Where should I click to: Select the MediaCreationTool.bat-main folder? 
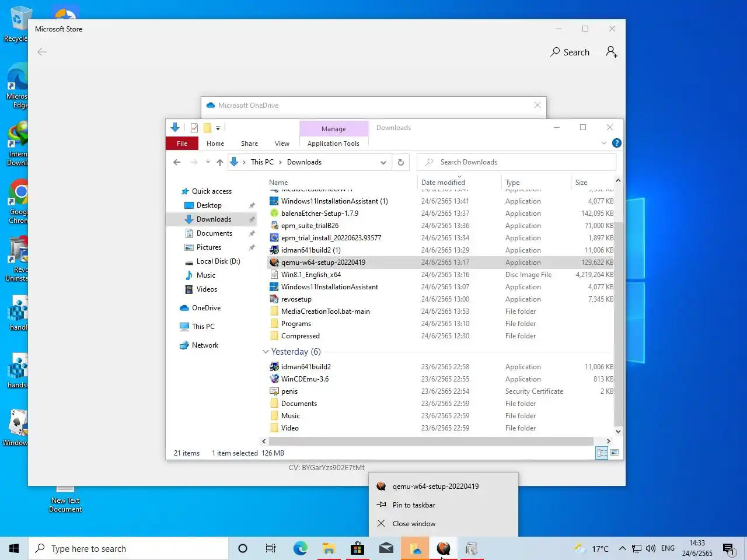coord(325,311)
